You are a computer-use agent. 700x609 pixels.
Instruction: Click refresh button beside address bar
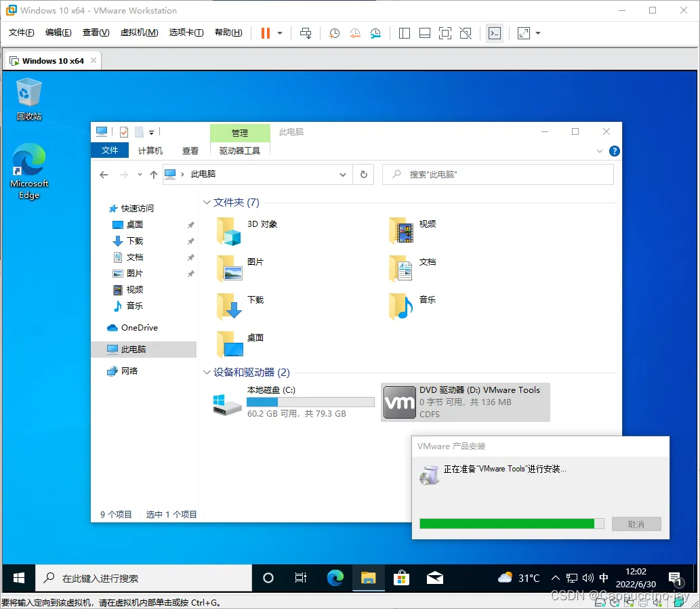pyautogui.click(x=363, y=175)
